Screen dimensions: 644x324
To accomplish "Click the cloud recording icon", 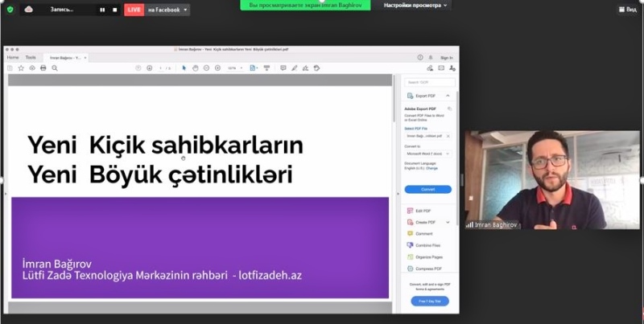I will (29, 10).
